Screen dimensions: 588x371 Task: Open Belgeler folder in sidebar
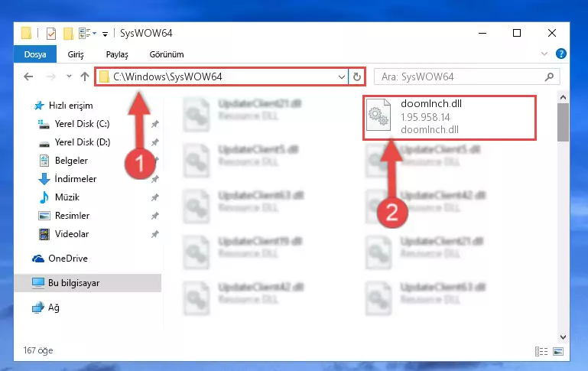(71, 161)
